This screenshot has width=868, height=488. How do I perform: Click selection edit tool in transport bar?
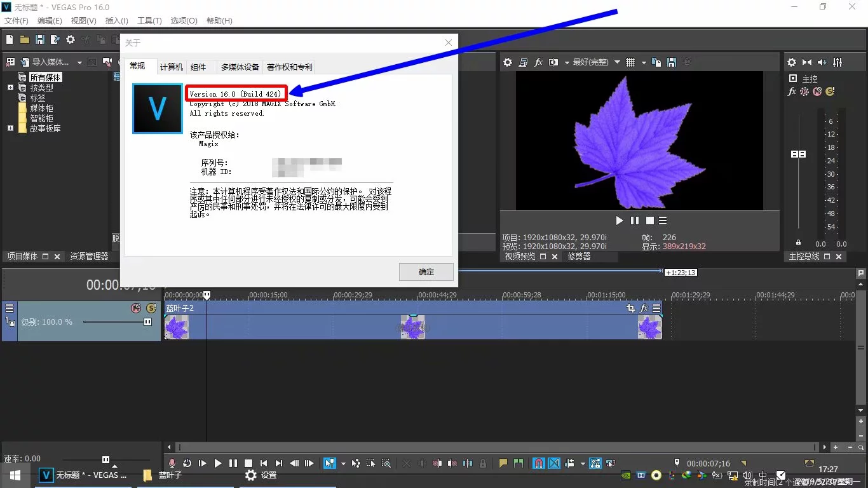point(370,463)
